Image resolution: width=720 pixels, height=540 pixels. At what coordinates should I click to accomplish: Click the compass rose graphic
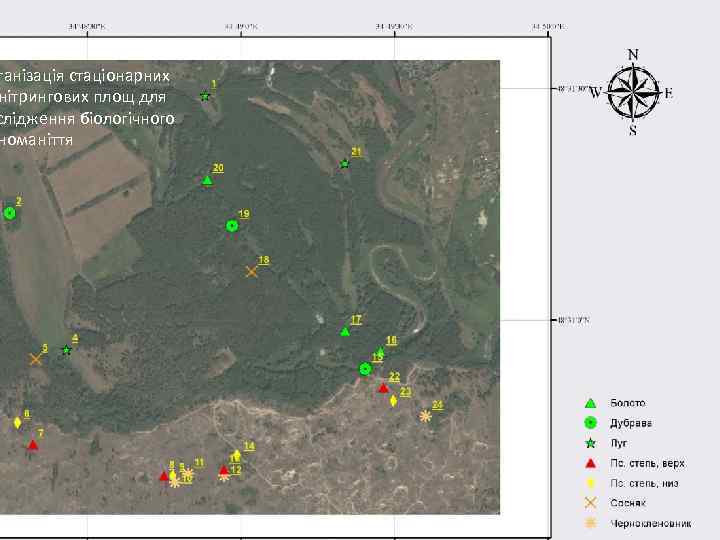(633, 93)
